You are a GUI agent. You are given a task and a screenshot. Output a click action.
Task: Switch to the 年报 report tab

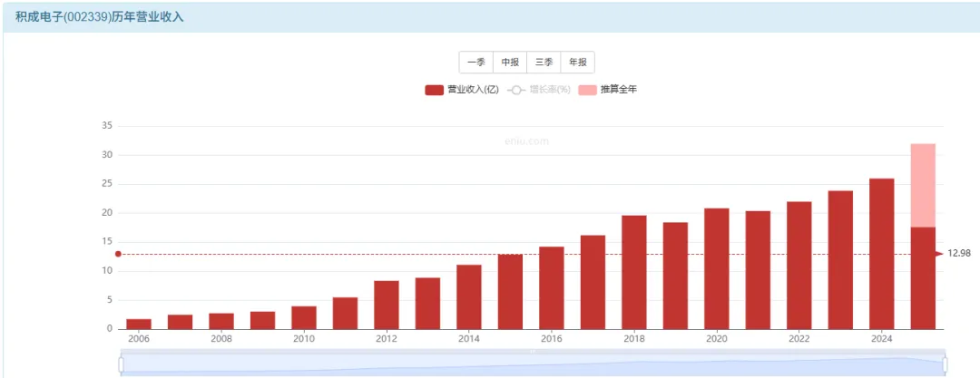click(x=577, y=63)
